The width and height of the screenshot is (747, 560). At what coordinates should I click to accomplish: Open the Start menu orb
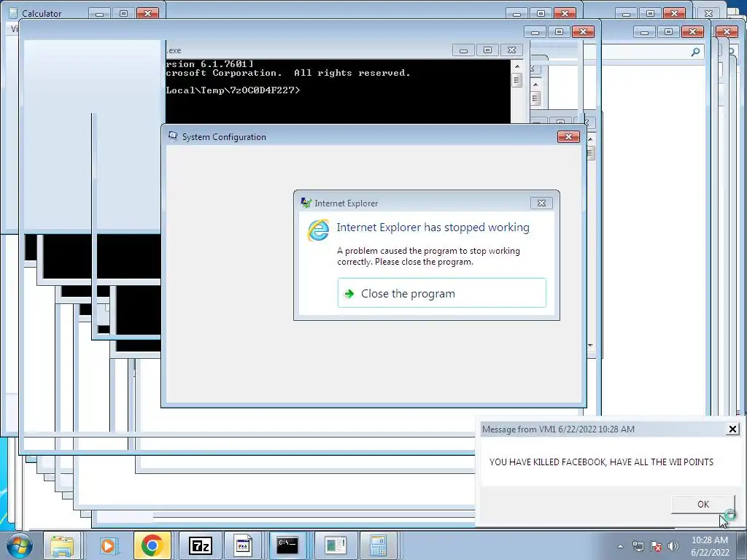click(x=20, y=545)
